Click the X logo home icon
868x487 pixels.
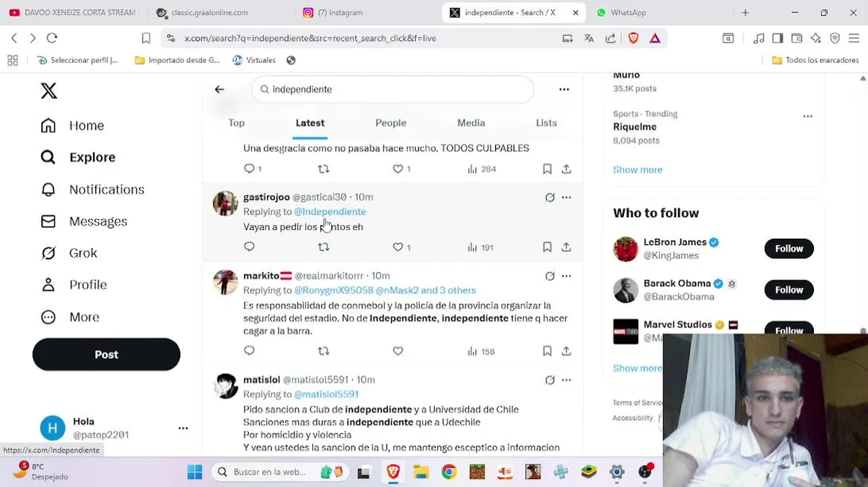coord(49,91)
